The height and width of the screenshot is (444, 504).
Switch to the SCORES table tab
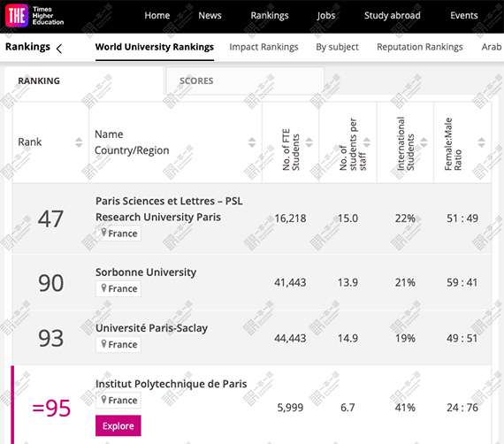245,80
